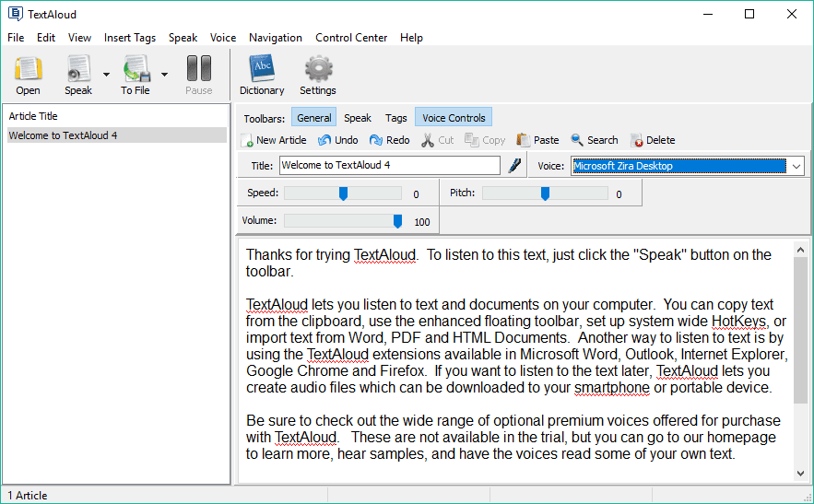The image size is (814, 504).
Task: Toggle the Voice Controls toolbar button
Action: [x=454, y=118]
